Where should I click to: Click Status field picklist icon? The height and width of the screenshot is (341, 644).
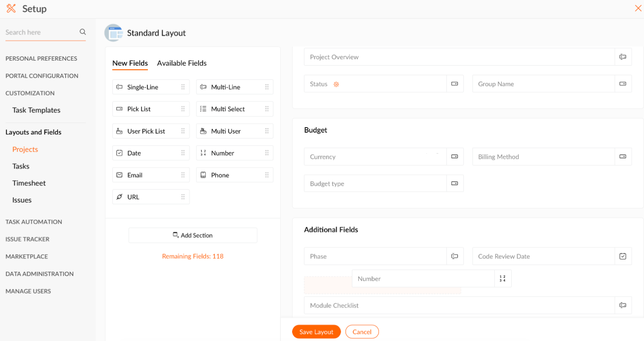click(455, 84)
